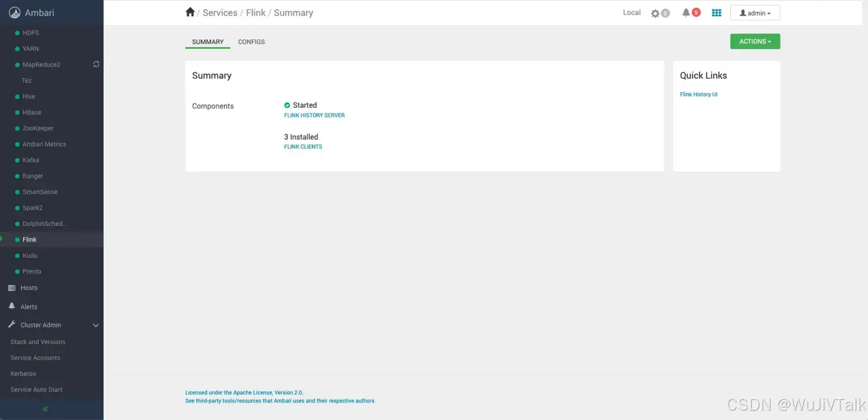Open Kafka service in sidebar

[31, 160]
